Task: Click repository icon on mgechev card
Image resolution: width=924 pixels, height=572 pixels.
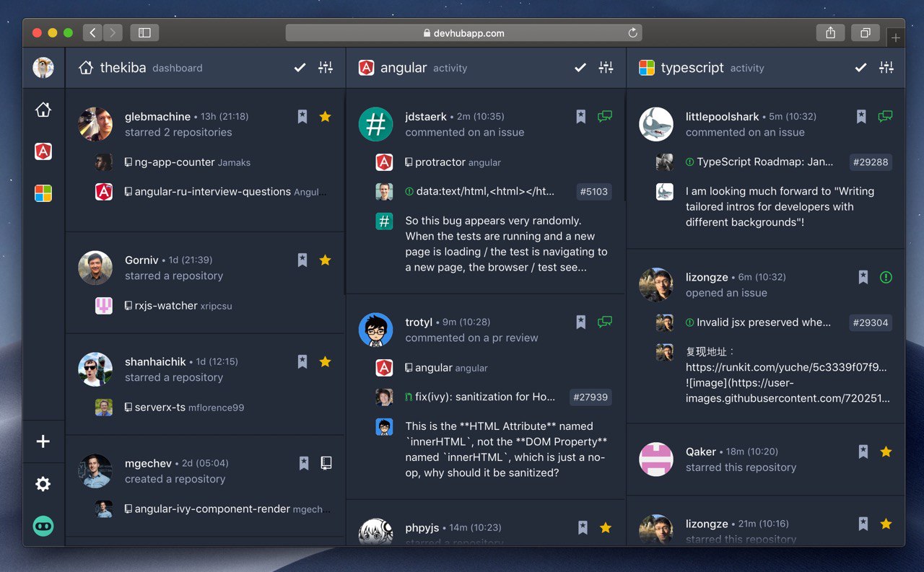Action: tap(326, 463)
